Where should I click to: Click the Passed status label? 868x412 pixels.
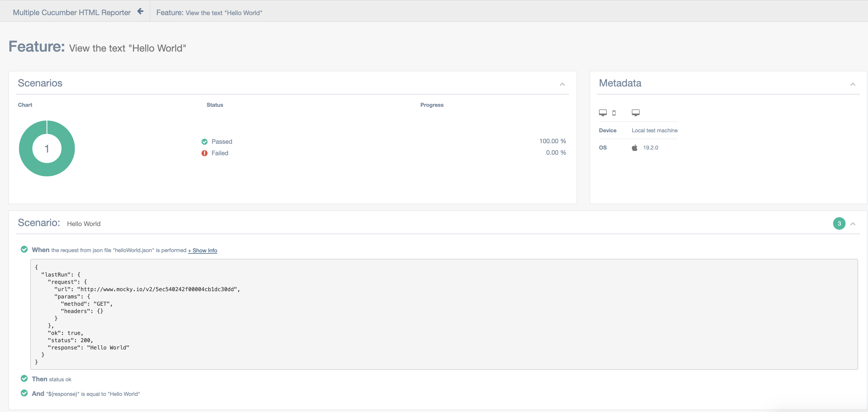(222, 142)
